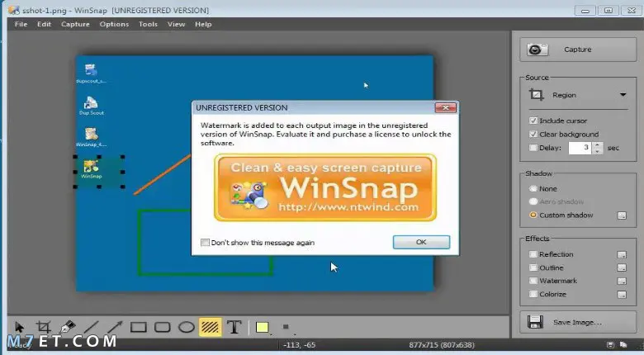
Task: Select the Arrow line tool
Action: click(115, 328)
